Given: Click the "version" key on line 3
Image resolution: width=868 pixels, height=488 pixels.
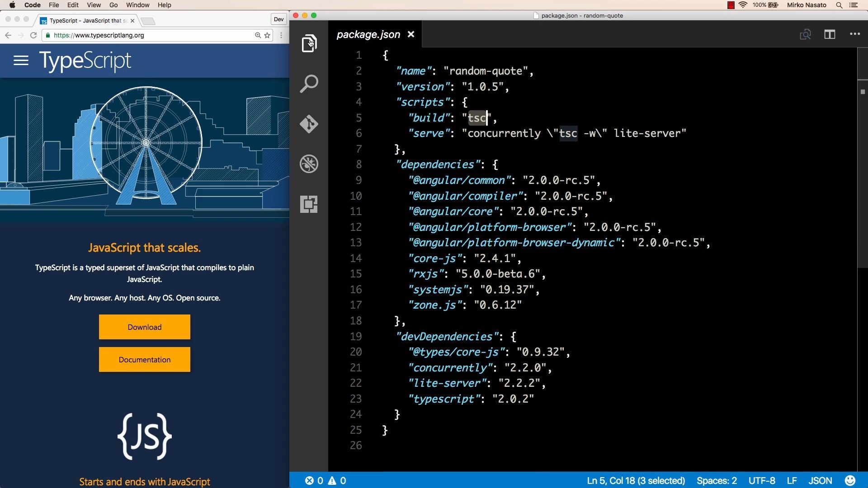Looking at the screenshot, I should tap(422, 86).
